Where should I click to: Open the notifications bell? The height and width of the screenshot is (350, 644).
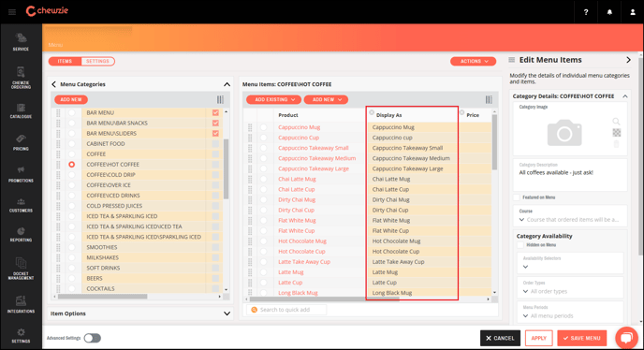click(x=609, y=12)
